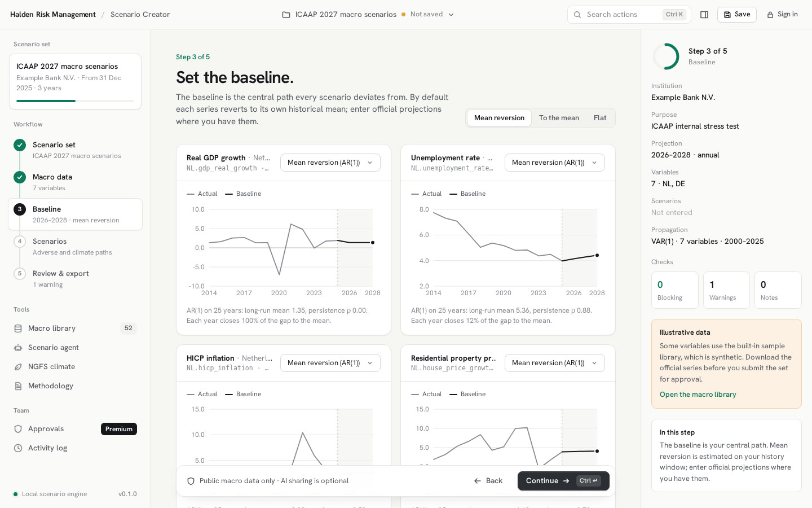Image resolution: width=812 pixels, height=508 pixels.
Task: Click Continue to next step
Action: (563, 481)
